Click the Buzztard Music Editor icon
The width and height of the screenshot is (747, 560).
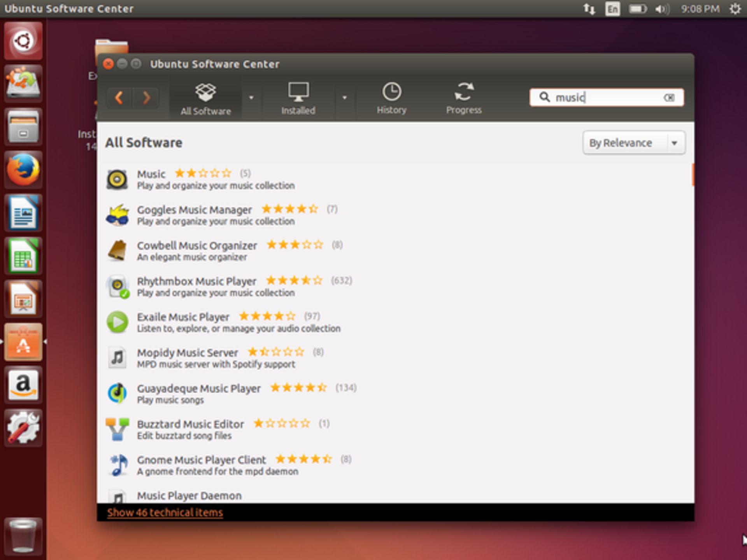click(x=117, y=429)
